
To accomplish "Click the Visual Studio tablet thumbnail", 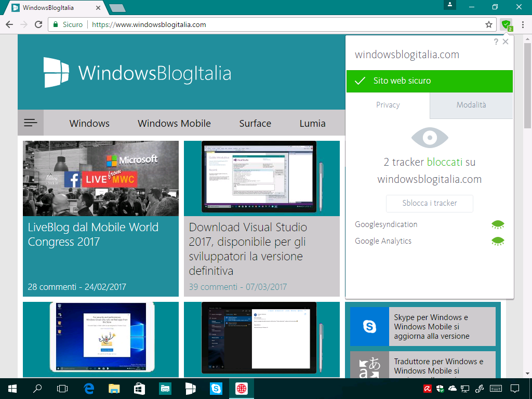I will click(262, 179).
